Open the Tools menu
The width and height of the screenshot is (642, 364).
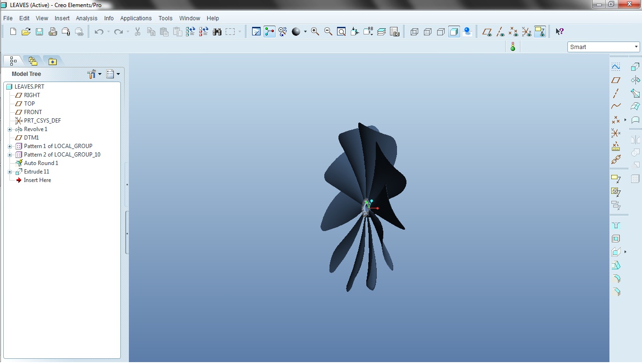[165, 18]
